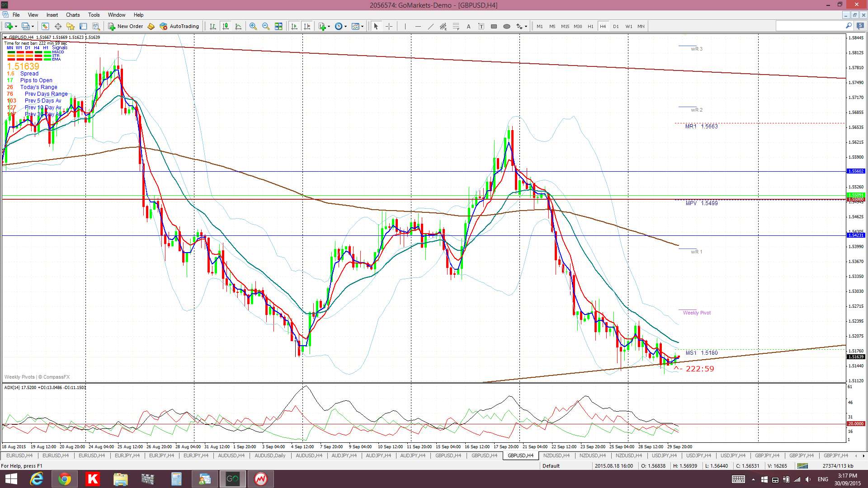This screenshot has height=488, width=868.
Task: Open the Market Watch panel icon
Action: click(45, 26)
